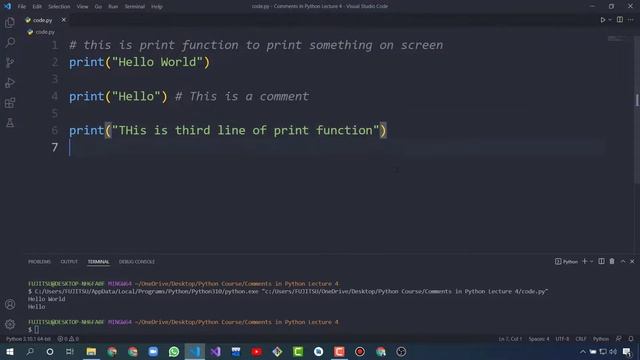Screen dimensions: 640x360
Task: Click the print("Hello World") code line
Action: [x=139, y=62]
